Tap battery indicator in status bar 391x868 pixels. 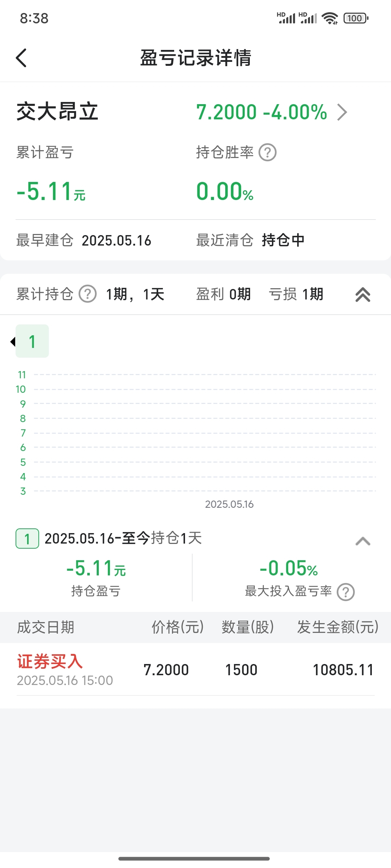pyautogui.click(x=356, y=18)
